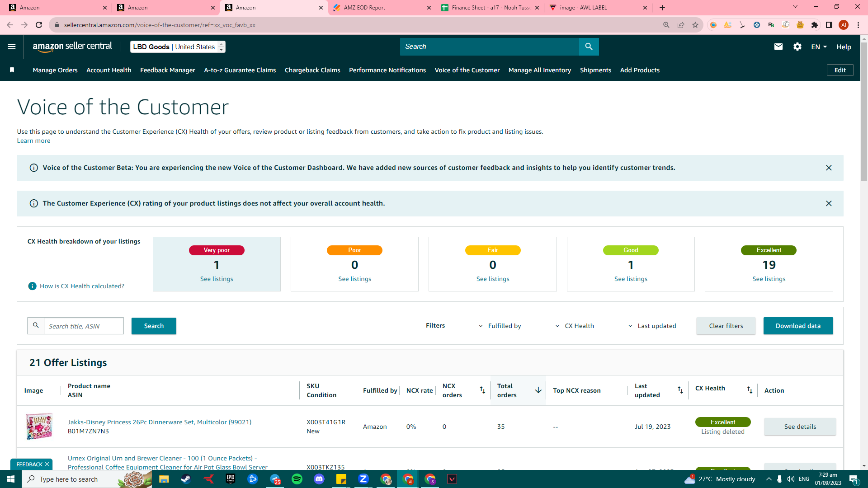Show hidden system tray icons chevron
This screenshot has height=488, width=868.
(769, 479)
